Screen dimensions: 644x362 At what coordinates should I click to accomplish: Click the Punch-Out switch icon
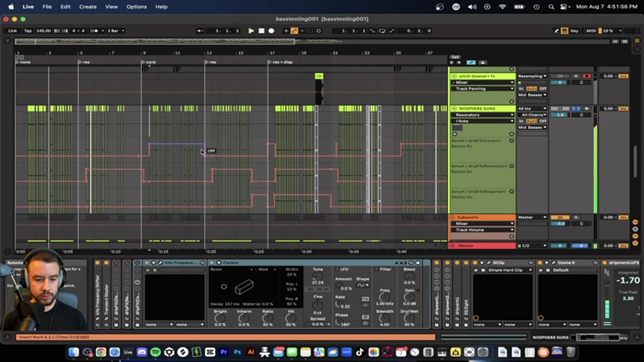[392, 31]
